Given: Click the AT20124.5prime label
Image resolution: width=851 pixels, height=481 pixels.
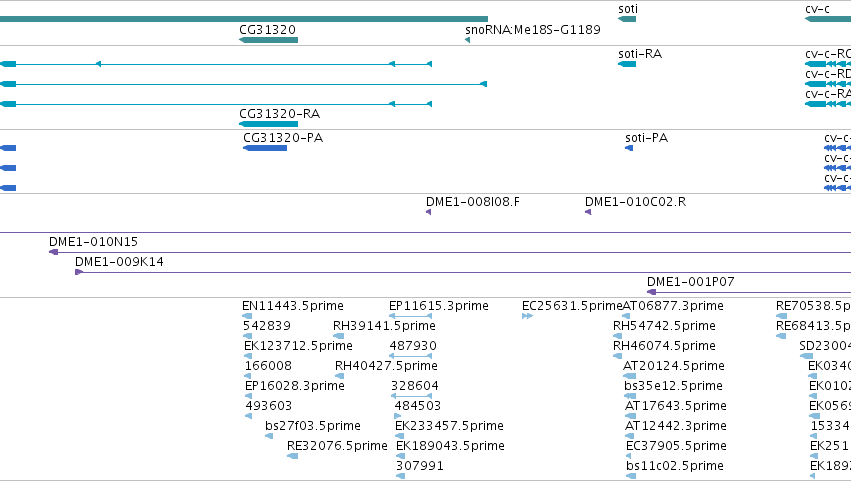Looking at the screenshot, I should (674, 366).
